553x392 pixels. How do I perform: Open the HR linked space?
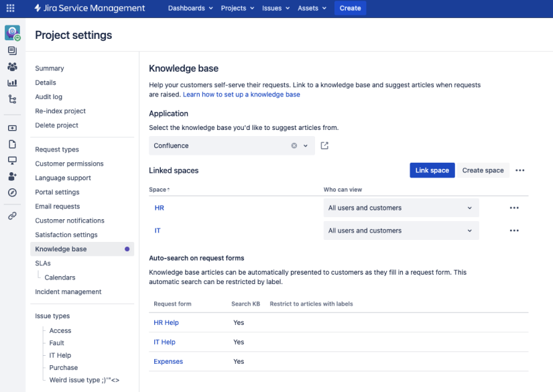click(x=159, y=208)
